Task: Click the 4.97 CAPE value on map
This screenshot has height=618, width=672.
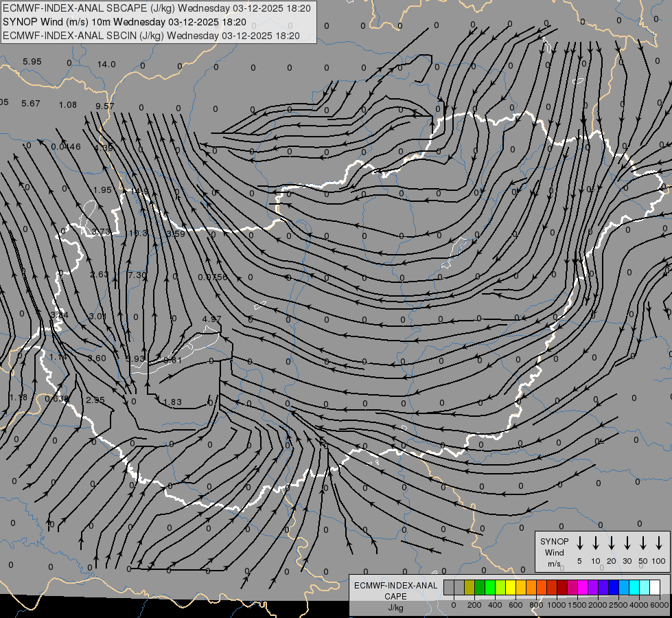Action: pyautogui.click(x=211, y=319)
